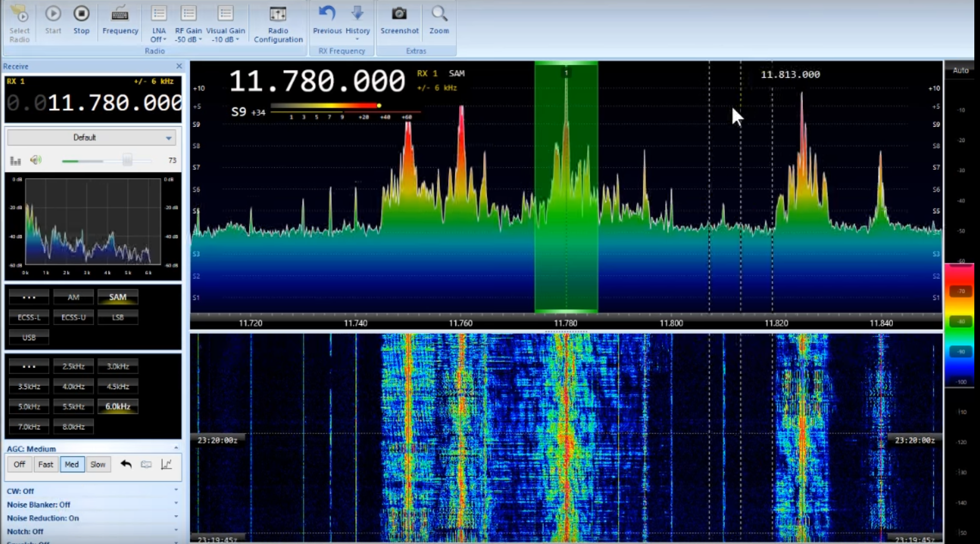The height and width of the screenshot is (544, 980).
Task: Set filter bandwidth to 3.5kHz
Action: pos(29,386)
